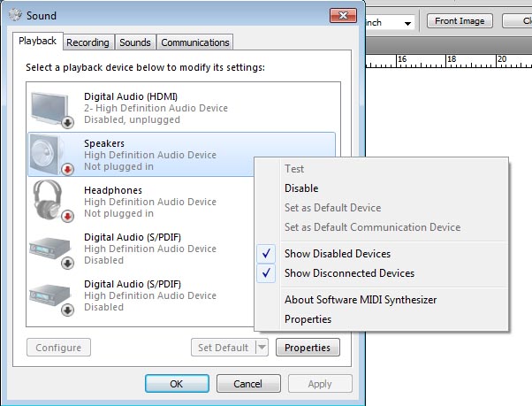Choose Disable from the context menu
The width and height of the screenshot is (532, 406).
381,188
